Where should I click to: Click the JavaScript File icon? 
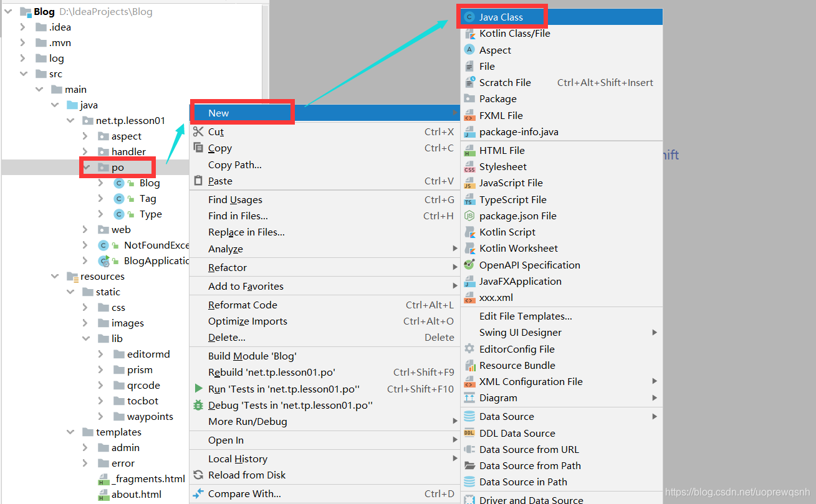point(469,183)
